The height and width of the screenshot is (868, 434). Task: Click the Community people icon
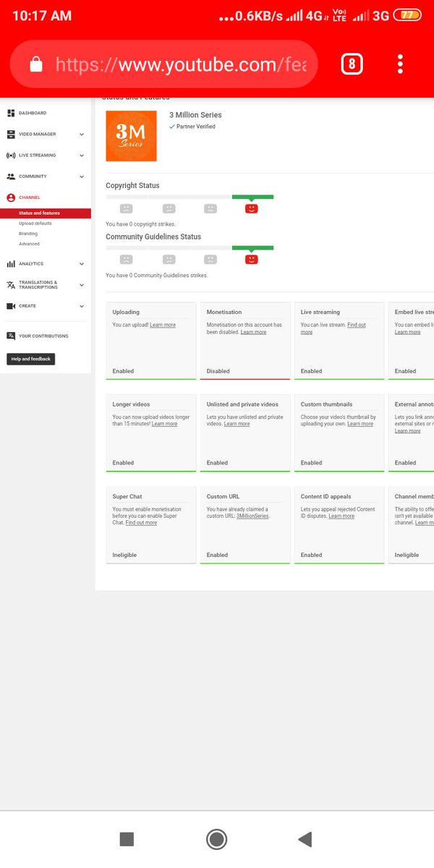(x=11, y=176)
